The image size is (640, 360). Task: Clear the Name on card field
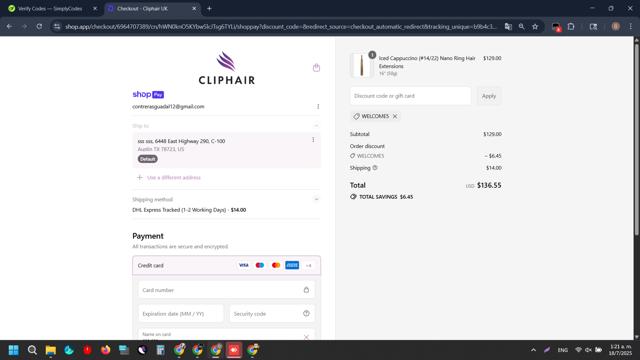(306, 337)
